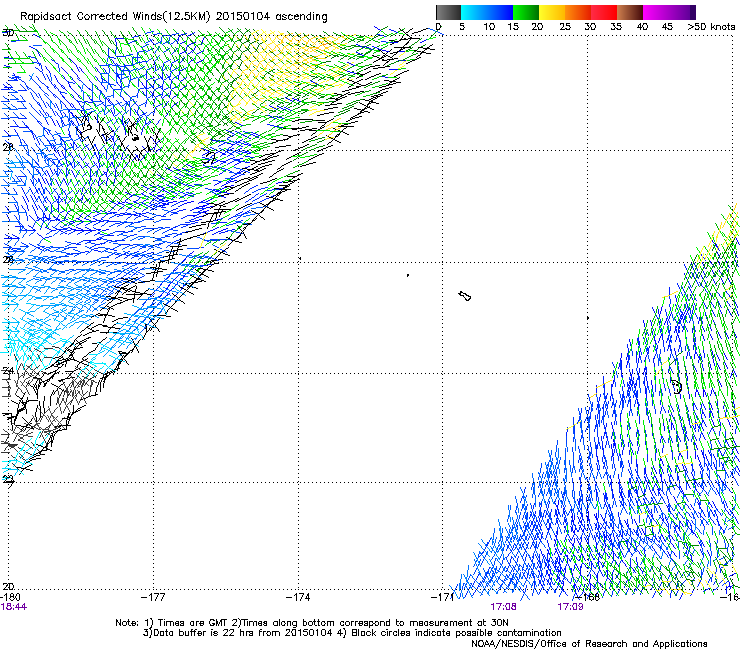740x650 pixels.
Task: Click the black contamination circle in the right swath
Action: pyautogui.click(x=677, y=387)
